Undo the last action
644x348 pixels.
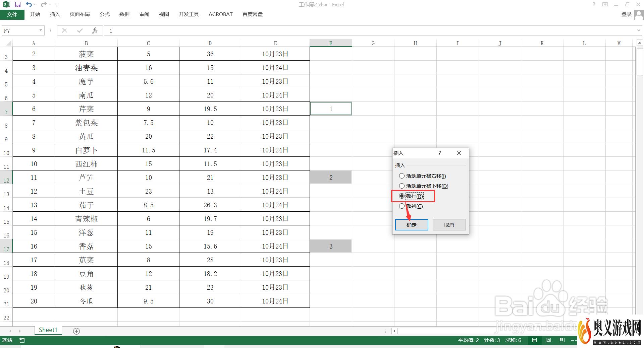[x=29, y=4]
